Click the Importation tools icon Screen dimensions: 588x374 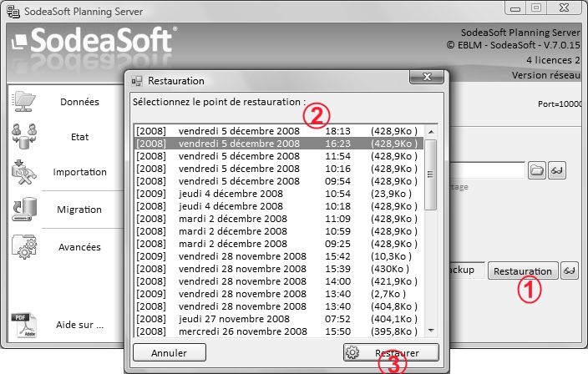(x=23, y=172)
